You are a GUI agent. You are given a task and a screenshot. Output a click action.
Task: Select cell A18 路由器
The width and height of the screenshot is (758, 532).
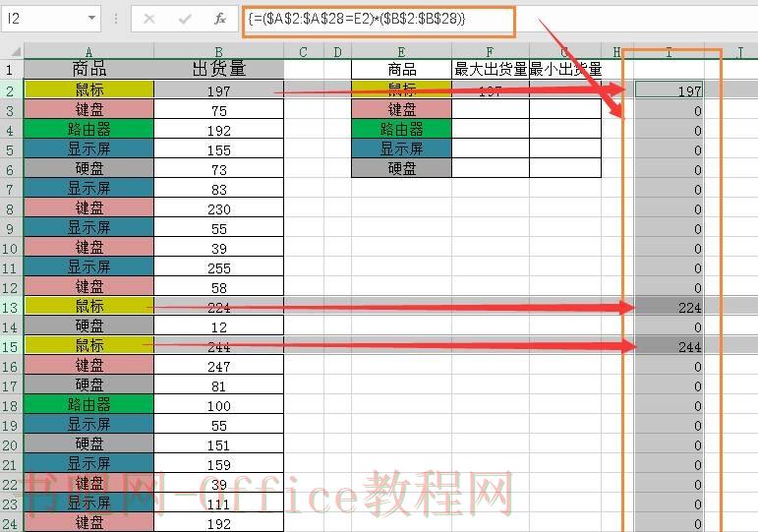(88, 405)
